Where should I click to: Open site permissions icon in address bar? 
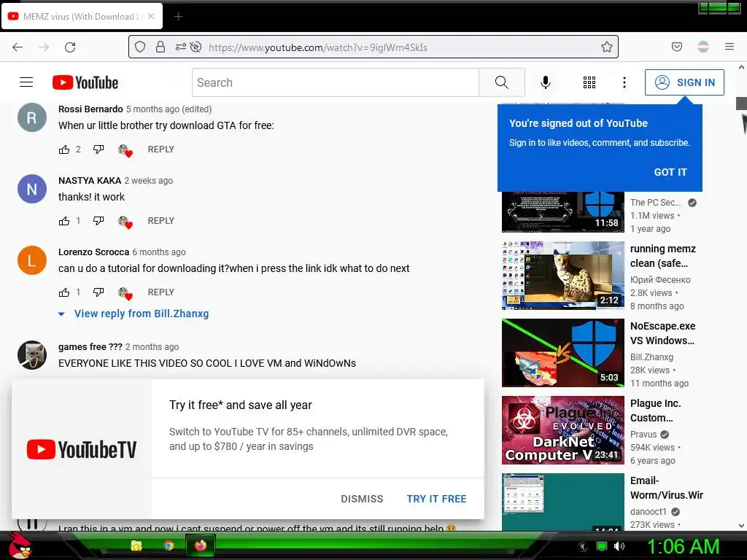click(180, 47)
